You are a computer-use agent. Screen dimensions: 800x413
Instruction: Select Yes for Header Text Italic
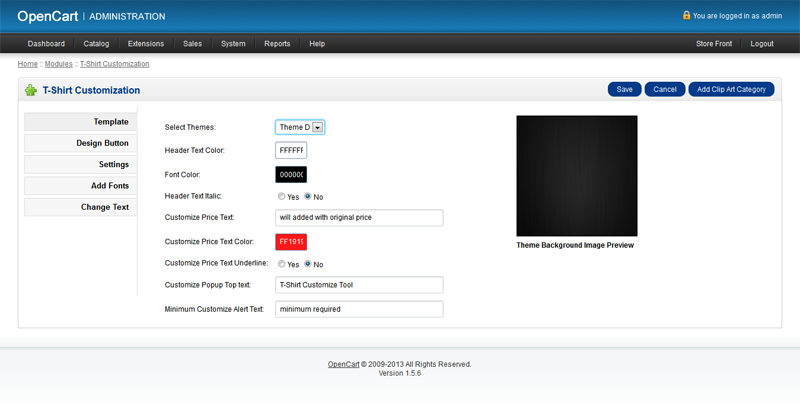tap(281, 196)
